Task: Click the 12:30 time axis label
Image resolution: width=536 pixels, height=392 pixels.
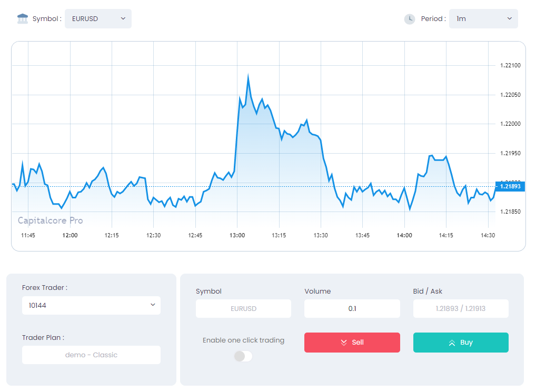Action: 154,235
